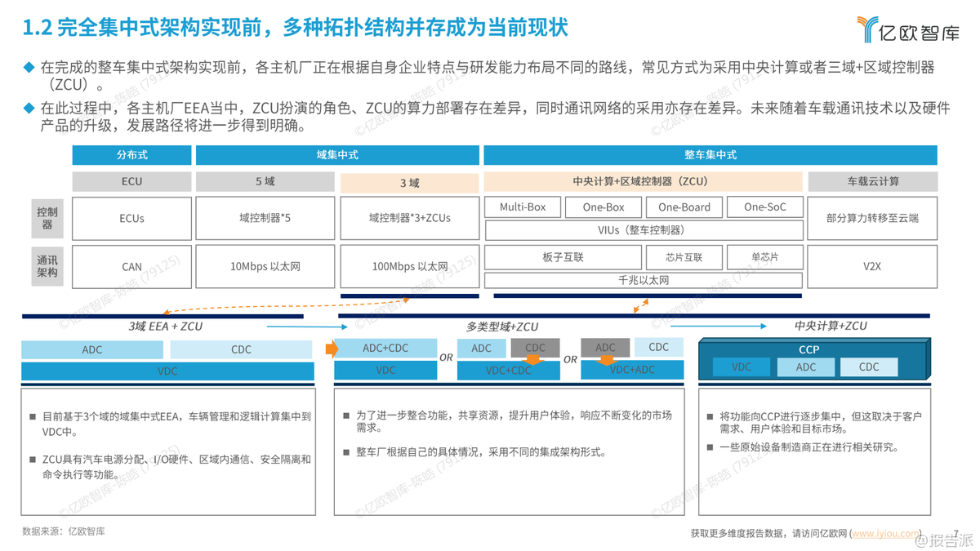Click the One-Board cell
The height and width of the screenshot is (551, 980).
click(684, 207)
